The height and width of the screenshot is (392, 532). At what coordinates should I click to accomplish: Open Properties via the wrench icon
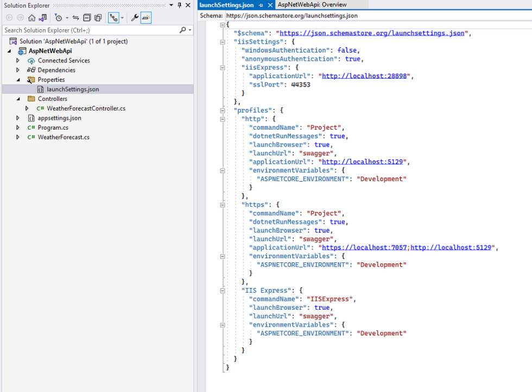135,17
